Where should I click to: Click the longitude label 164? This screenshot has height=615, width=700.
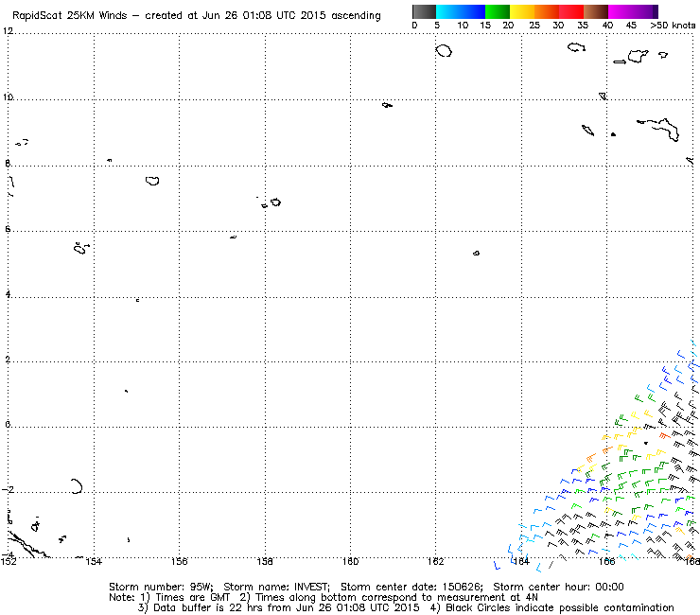[521, 561]
